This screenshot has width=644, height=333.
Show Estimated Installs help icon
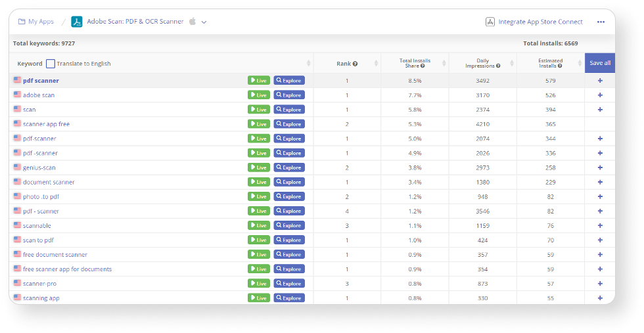(x=560, y=66)
